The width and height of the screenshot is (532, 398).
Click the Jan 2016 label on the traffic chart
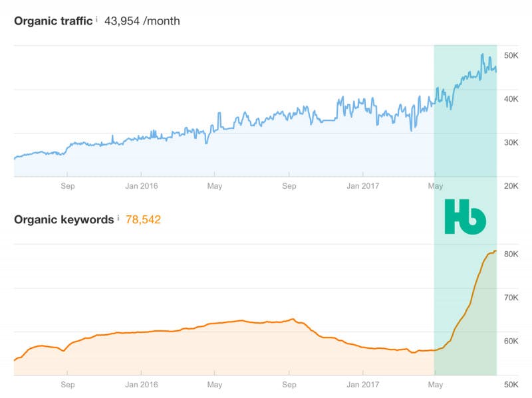coord(142,186)
